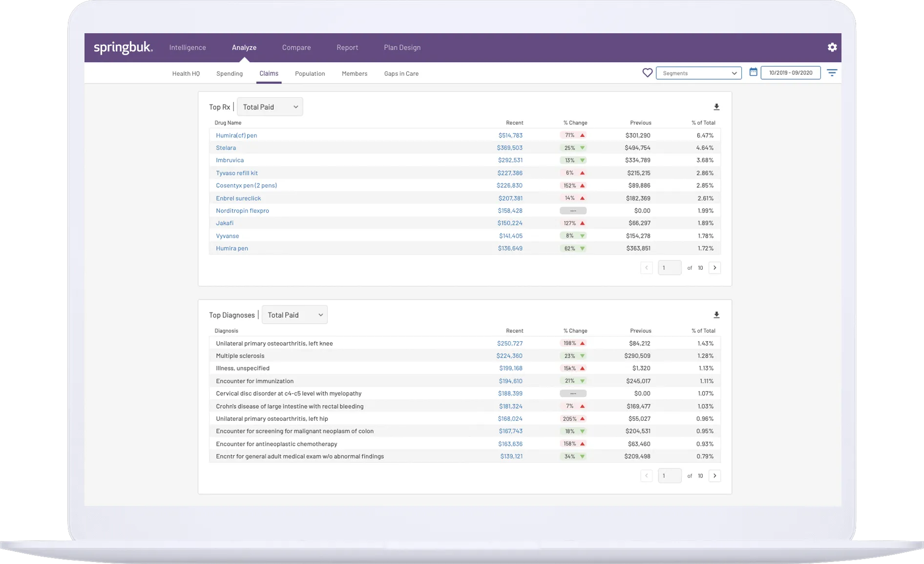Go to next page of Top Rx results
The image size is (924, 564).
point(715,267)
